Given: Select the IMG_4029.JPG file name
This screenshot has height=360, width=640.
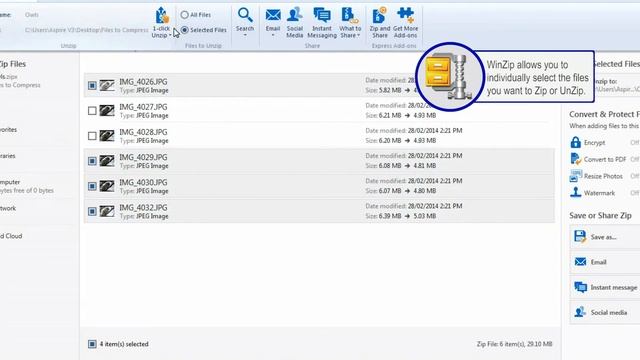Looking at the screenshot, I should 143,157.
